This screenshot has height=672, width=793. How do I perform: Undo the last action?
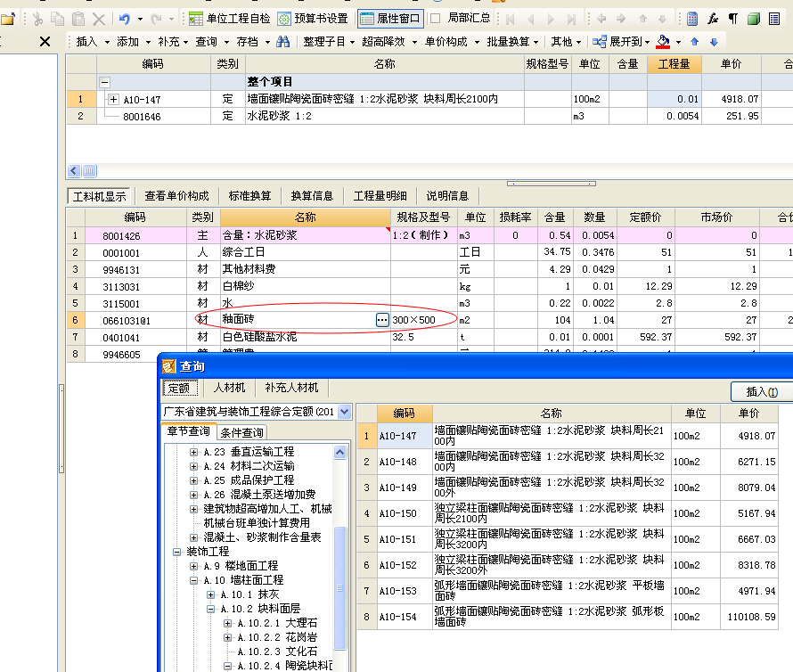(x=125, y=20)
